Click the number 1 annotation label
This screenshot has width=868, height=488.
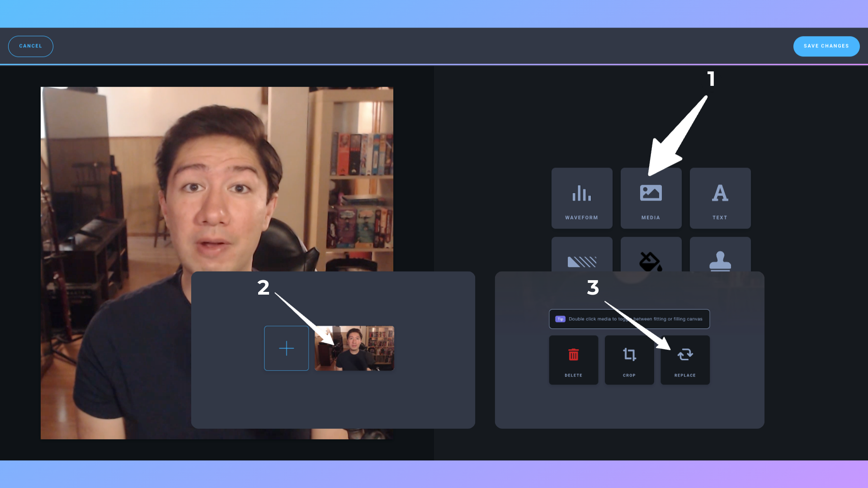711,79
